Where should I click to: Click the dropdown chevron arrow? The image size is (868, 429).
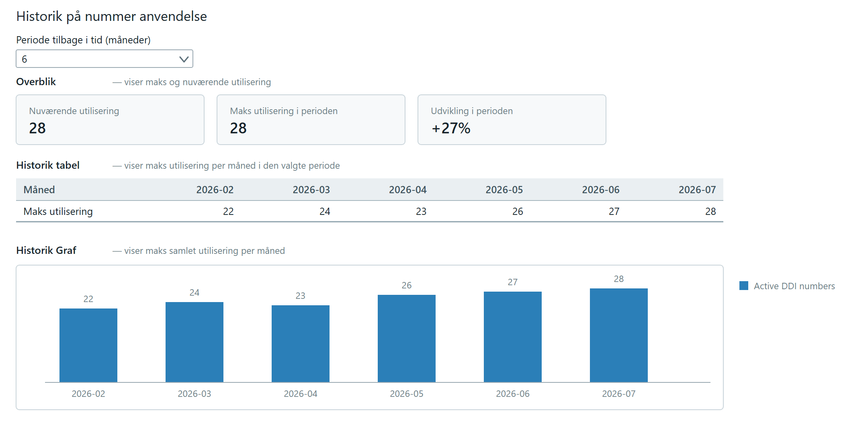pos(184,59)
